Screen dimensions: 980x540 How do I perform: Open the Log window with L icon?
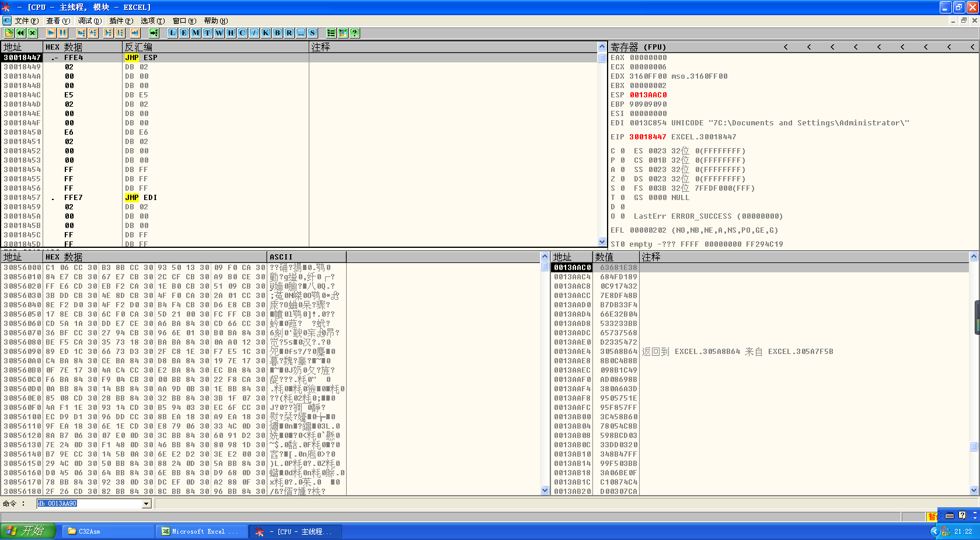[x=172, y=33]
